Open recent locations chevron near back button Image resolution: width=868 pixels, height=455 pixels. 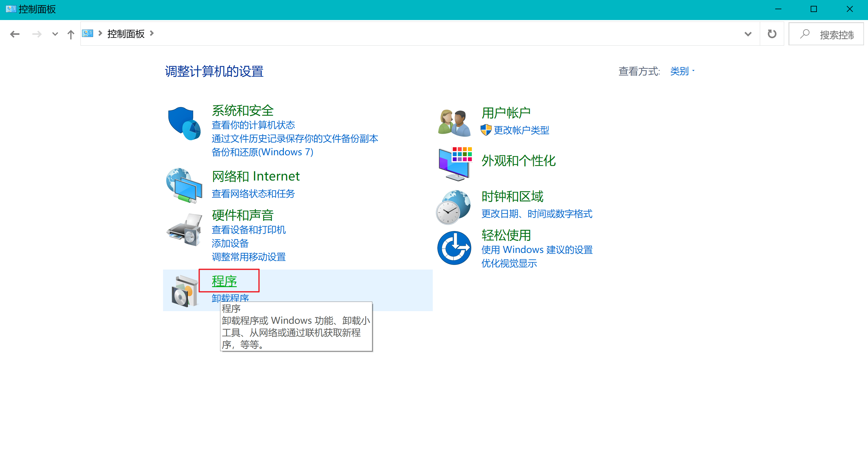coord(55,34)
